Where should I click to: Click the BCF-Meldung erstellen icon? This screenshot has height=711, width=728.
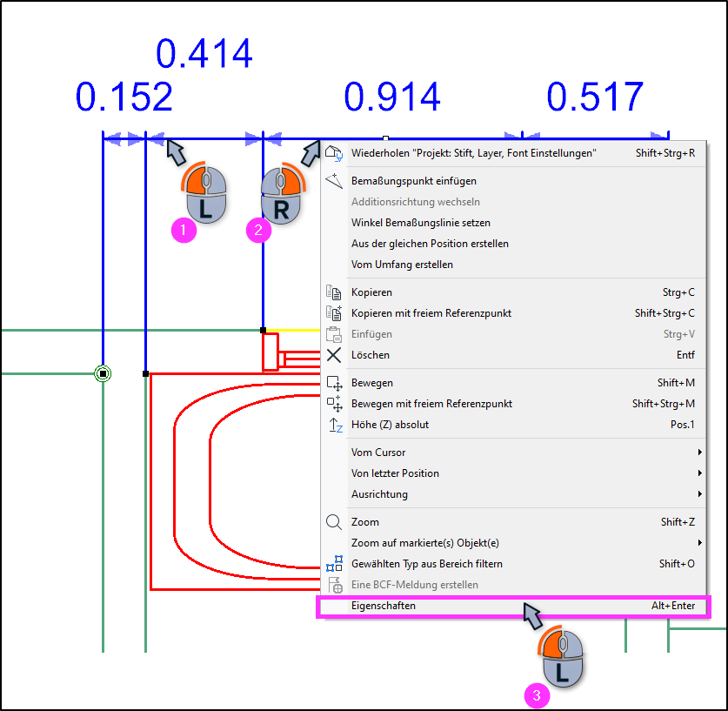pos(335,585)
